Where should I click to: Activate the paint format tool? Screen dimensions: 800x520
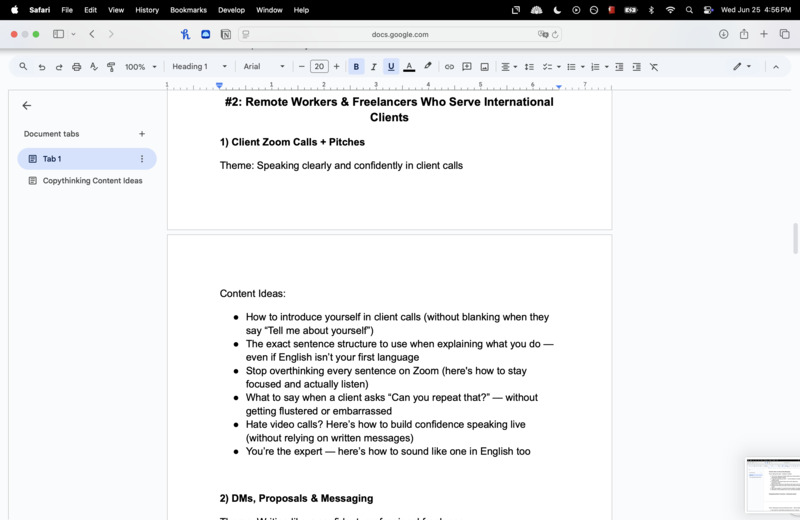pos(111,67)
